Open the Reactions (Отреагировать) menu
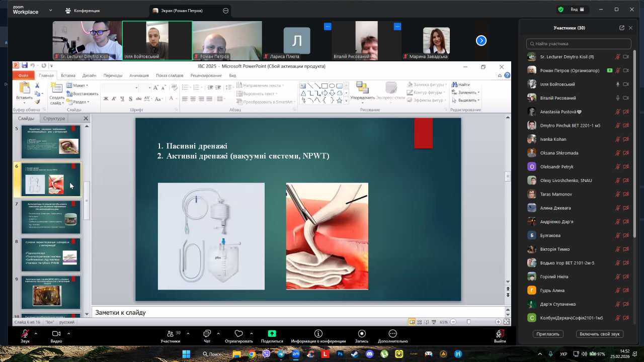644x362 pixels. click(x=239, y=334)
